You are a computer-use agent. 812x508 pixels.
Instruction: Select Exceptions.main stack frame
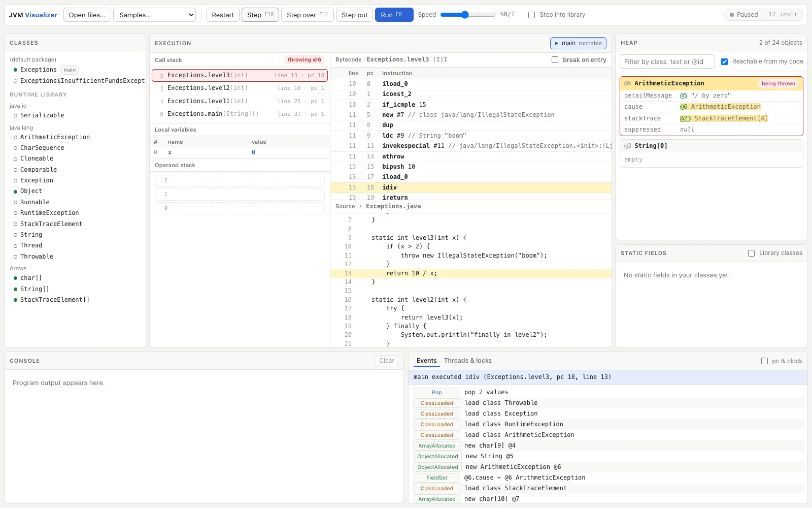pyautogui.click(x=240, y=114)
